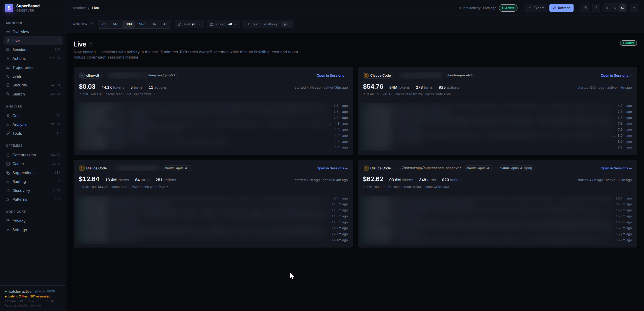
Task: Switch to light theme sun icon
Action: (x=607, y=8)
